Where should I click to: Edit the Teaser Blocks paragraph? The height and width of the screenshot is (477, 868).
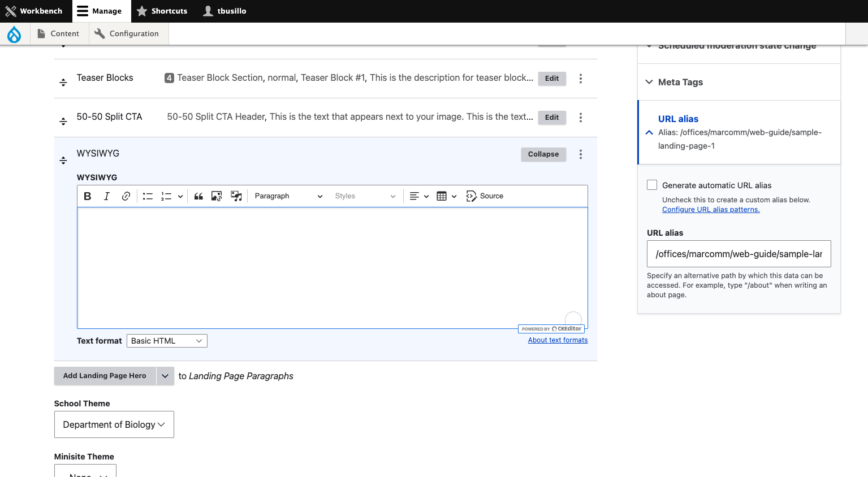tap(552, 79)
